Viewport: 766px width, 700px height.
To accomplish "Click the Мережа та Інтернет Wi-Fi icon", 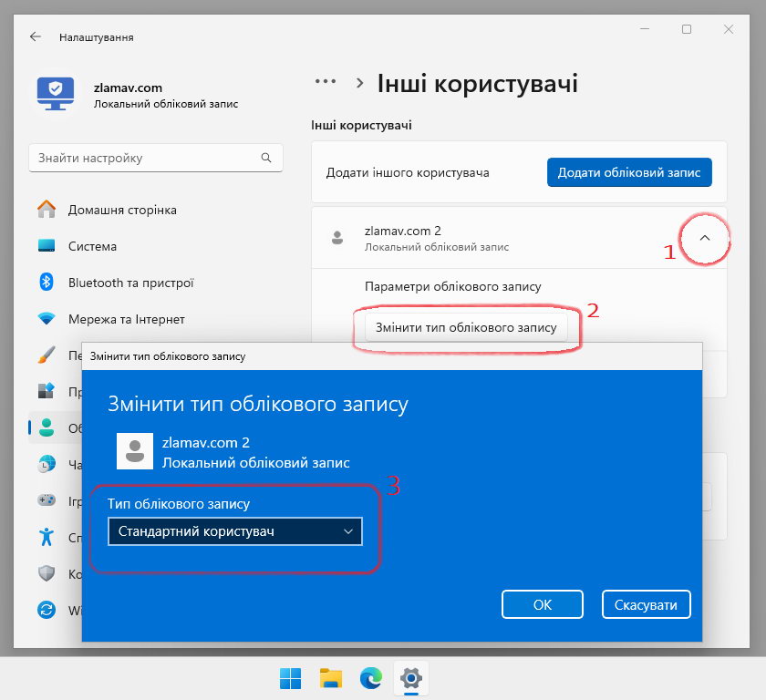I will point(47,319).
